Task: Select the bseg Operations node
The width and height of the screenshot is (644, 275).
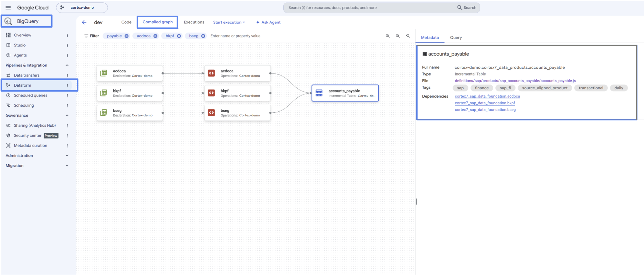Action: pos(237,113)
